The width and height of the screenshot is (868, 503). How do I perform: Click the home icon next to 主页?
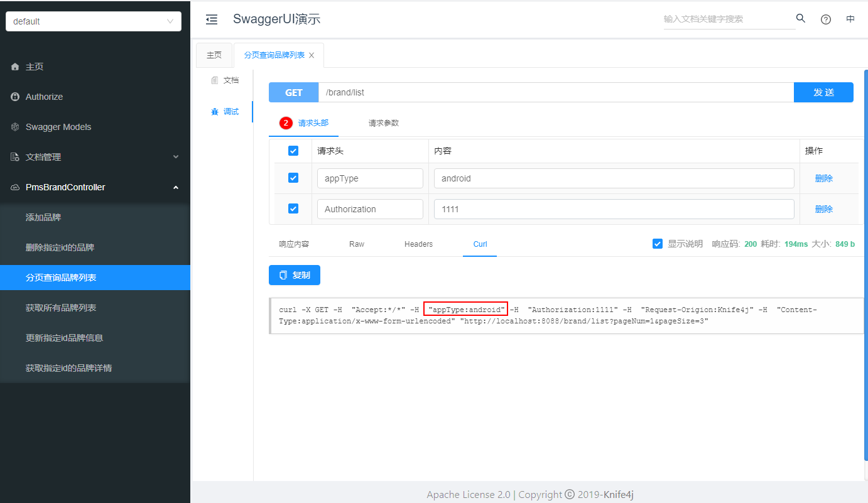(16, 67)
